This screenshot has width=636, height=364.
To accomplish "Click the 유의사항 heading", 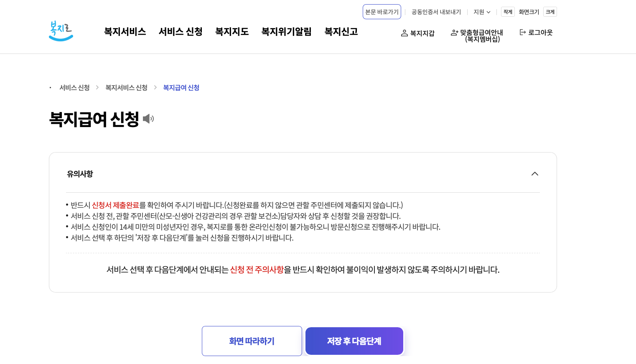I will pyautogui.click(x=80, y=174).
